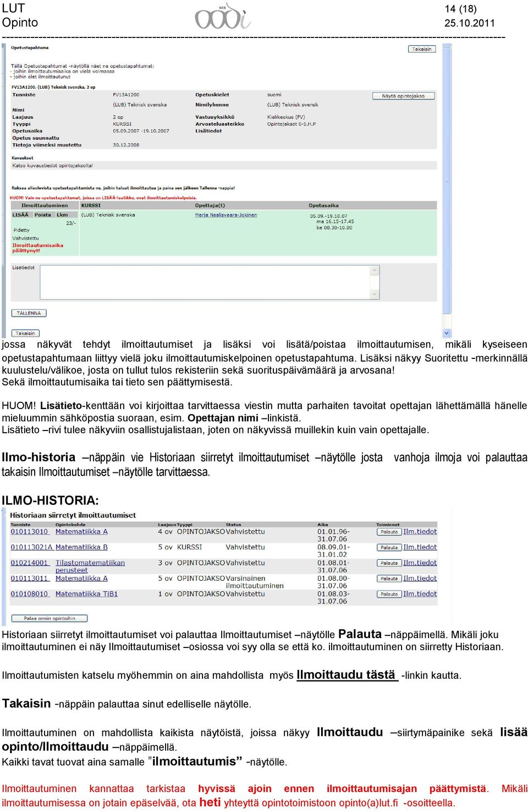The image size is (528, 812).
Task: Click the Varsinainen ilmoittautuminen status cell
Action: coord(255,582)
